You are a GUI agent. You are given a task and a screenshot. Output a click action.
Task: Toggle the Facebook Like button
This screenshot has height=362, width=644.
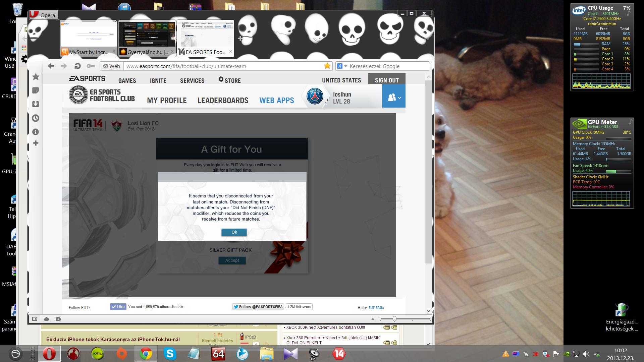[x=118, y=307]
